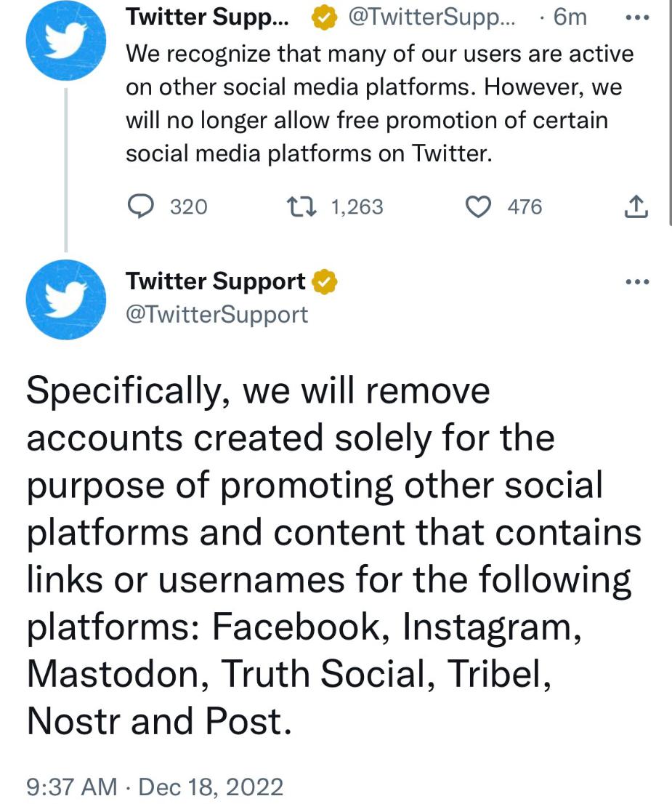
Task: Click the 1,263 retweets count
Action: pyautogui.click(x=357, y=207)
